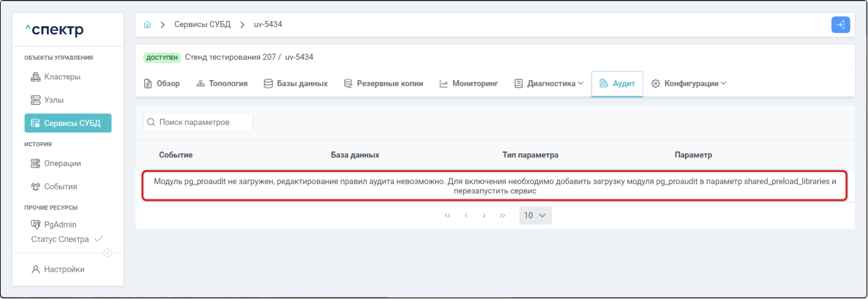Screen dimensions: 868x299
Task: Click the home icon in breadcrumb
Action: tap(148, 25)
